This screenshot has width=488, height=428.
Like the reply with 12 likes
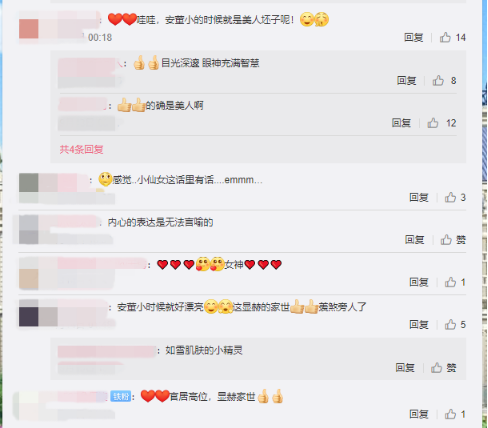tap(433, 123)
